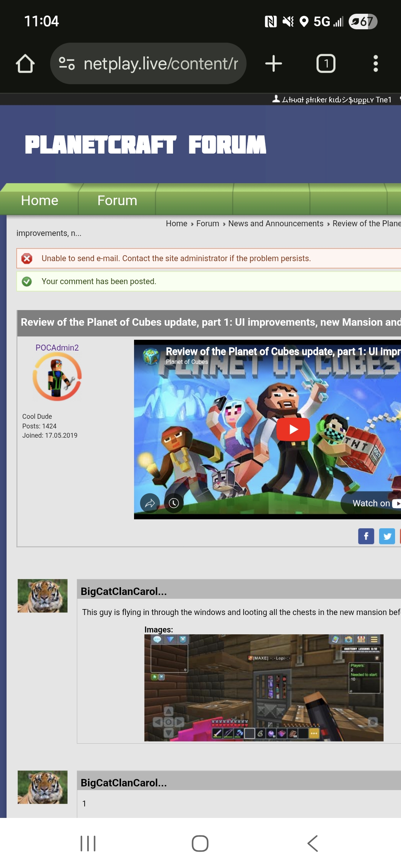The image size is (401, 868).
Task: Open the Planetcraft Forum logo
Action: click(x=146, y=144)
